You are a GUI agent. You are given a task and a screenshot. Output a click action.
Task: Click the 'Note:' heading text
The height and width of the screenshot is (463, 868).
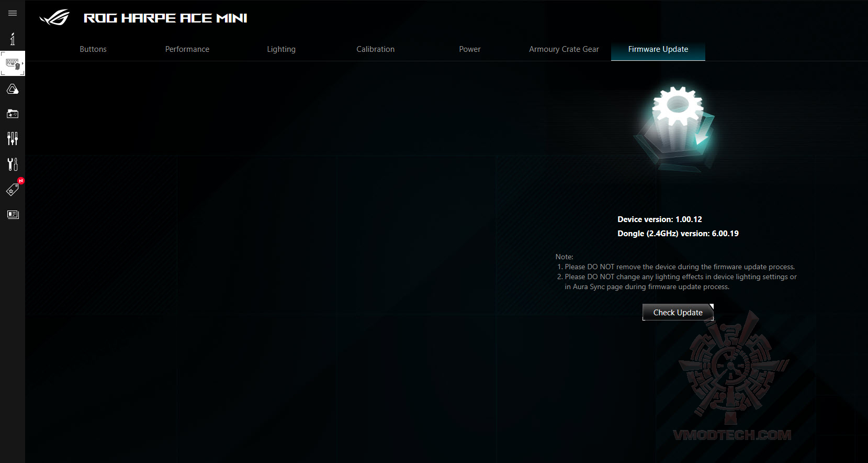coord(565,257)
